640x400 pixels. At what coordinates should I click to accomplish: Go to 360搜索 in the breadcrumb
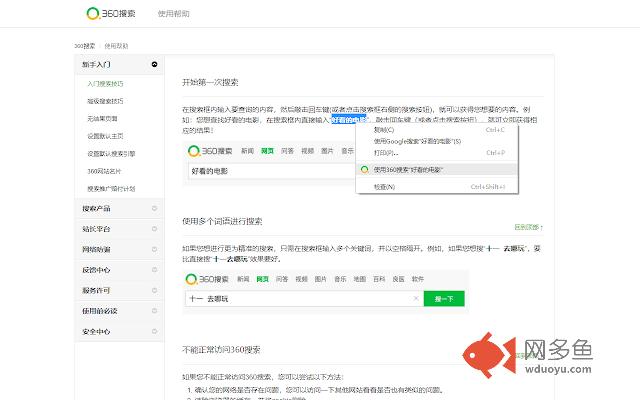(84, 46)
